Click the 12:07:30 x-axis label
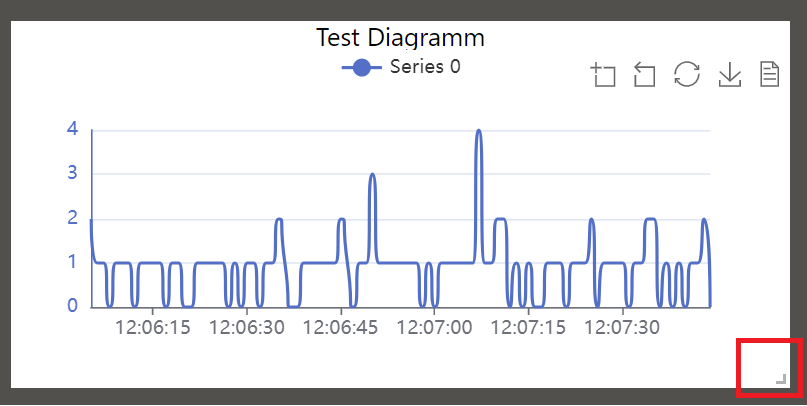 pos(622,327)
